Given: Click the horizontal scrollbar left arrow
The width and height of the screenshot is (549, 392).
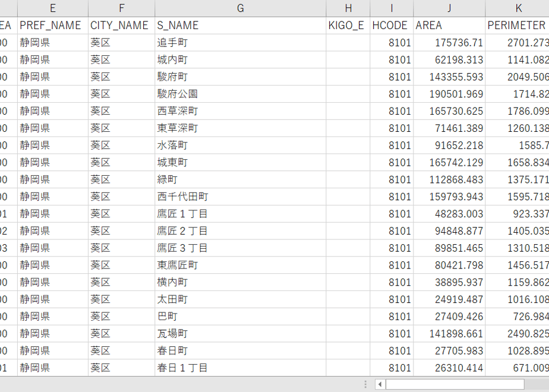Looking at the screenshot, I should click(x=380, y=384).
